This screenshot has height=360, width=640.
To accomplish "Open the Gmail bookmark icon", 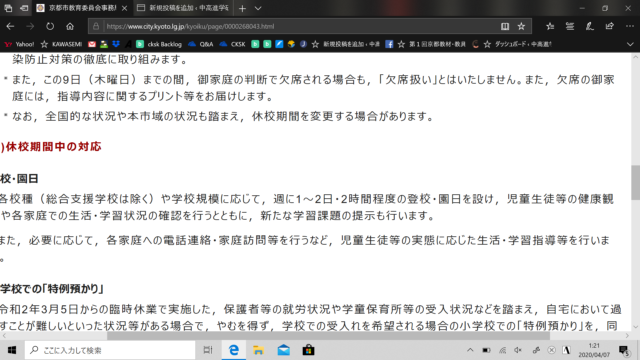I will coord(92,44).
